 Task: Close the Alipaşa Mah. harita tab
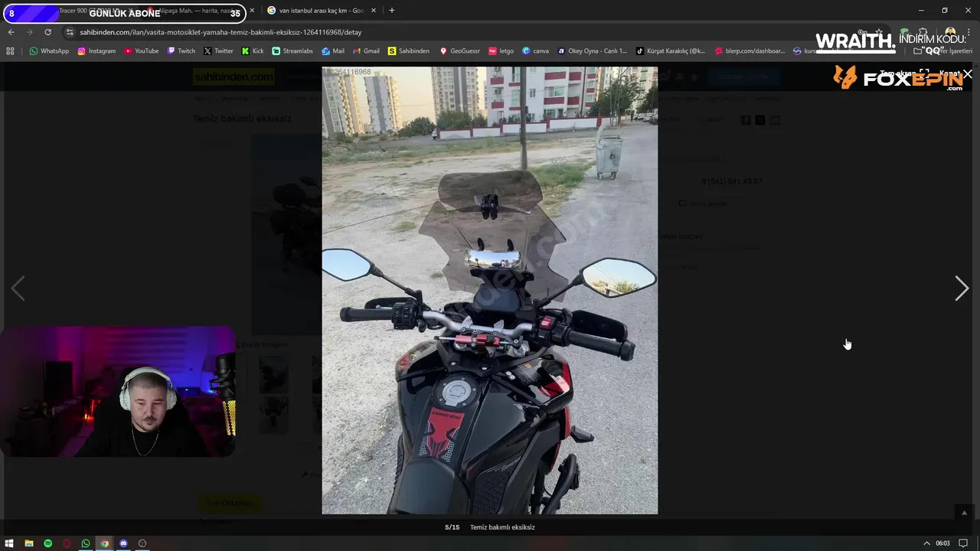[252, 11]
